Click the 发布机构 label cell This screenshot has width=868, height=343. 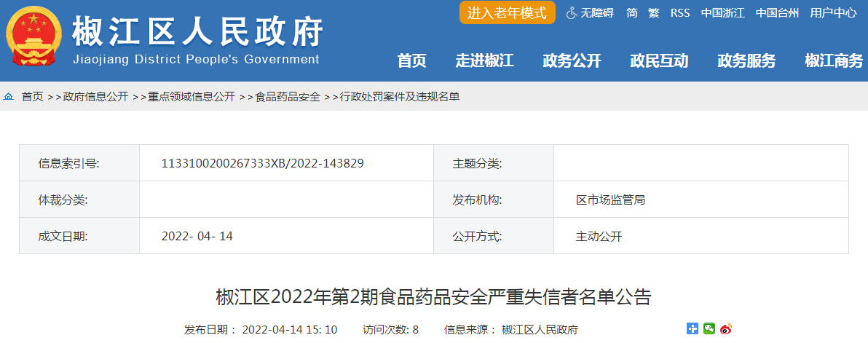(494, 199)
